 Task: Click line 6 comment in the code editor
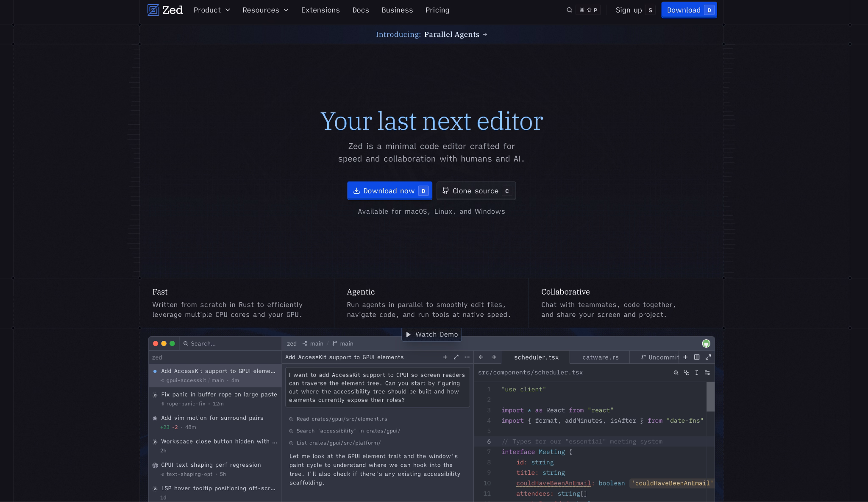tap(582, 441)
